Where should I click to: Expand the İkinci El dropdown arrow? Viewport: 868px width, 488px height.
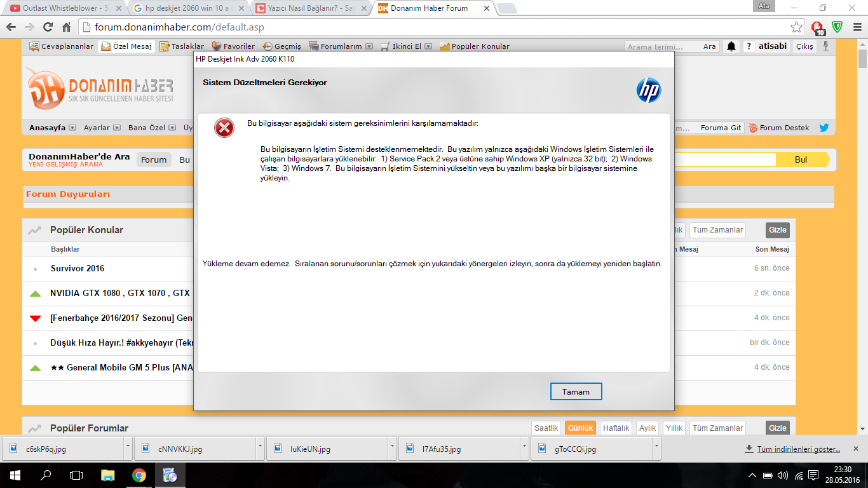coord(428,46)
